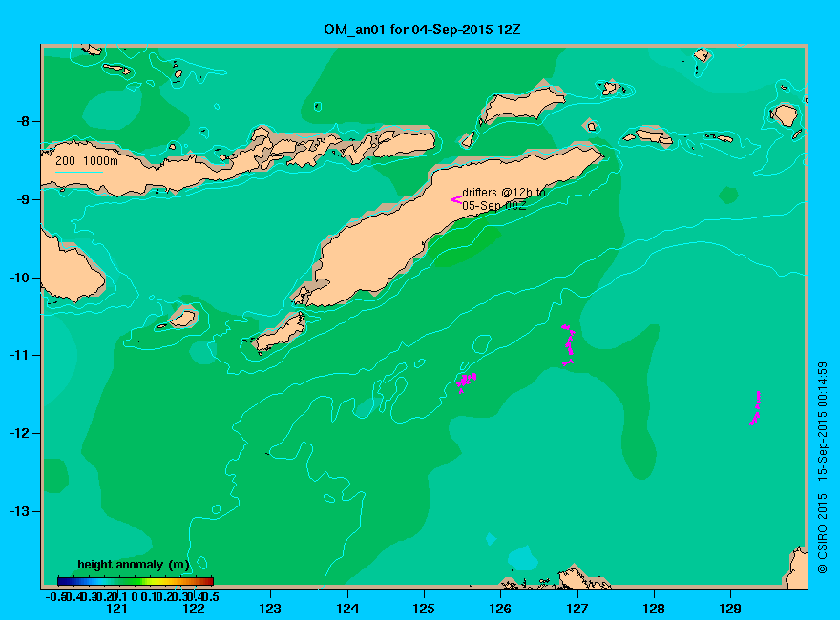Click longitude axis label 123
Viewport: 840px width, 620px height.
pos(270,609)
